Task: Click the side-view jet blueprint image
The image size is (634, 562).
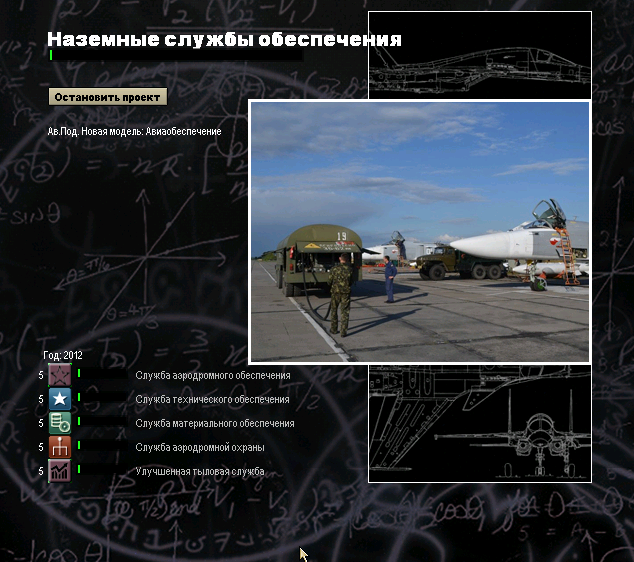Action: coord(480,55)
